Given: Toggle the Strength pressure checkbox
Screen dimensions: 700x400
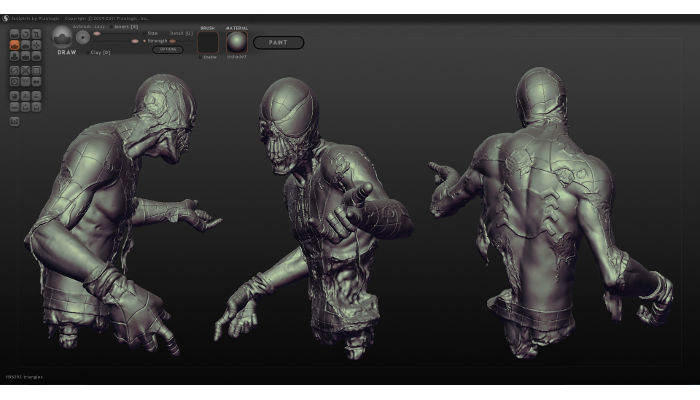Looking at the screenshot, I should coord(145,41).
